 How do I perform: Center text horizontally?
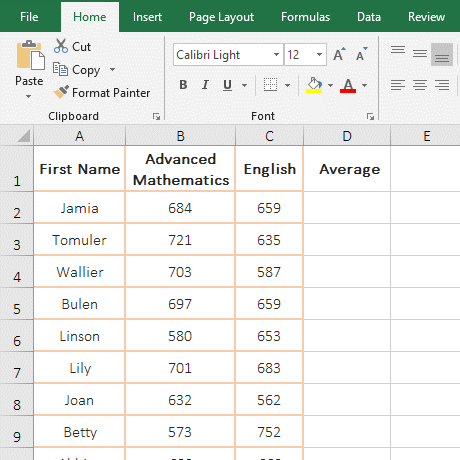(x=420, y=85)
